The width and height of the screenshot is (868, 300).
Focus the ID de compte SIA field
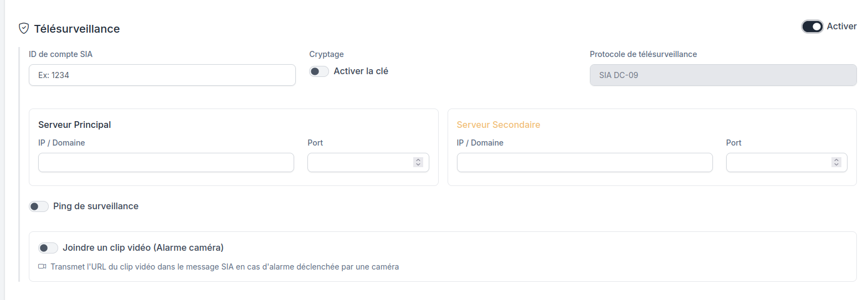pyautogui.click(x=162, y=75)
